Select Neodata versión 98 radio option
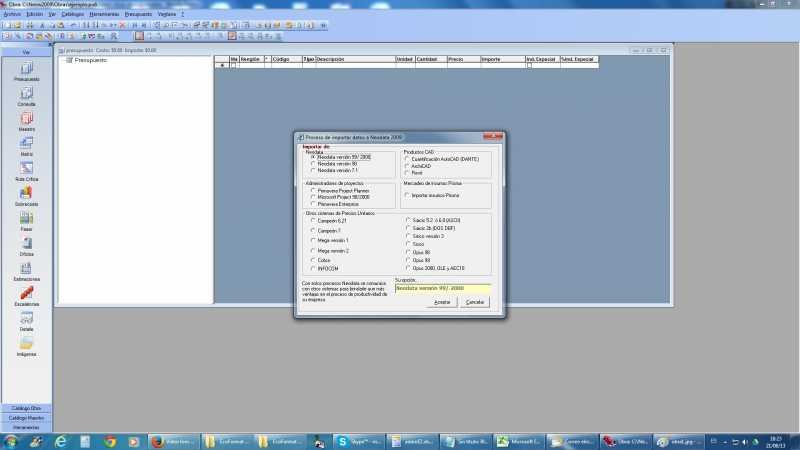This screenshot has width=800, height=450. (313, 163)
